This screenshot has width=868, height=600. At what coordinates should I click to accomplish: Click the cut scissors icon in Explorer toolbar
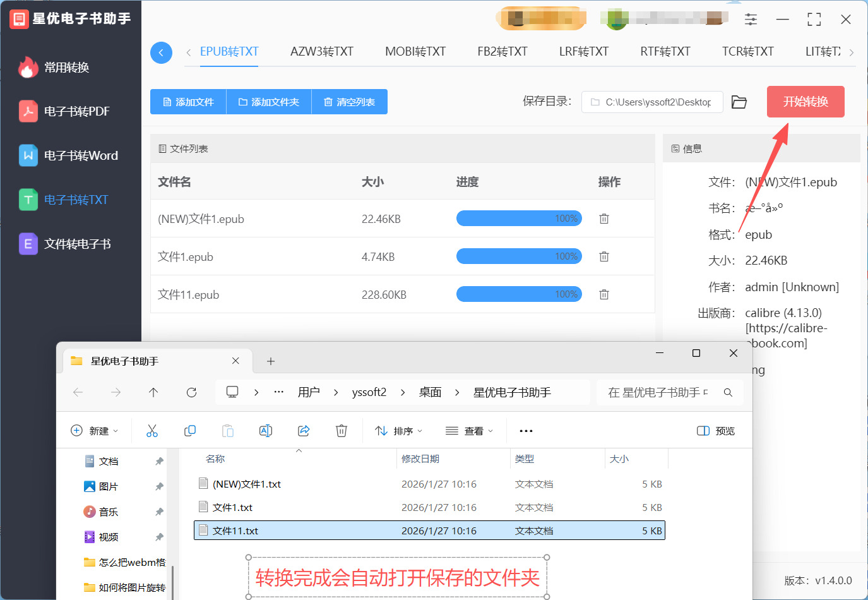click(x=152, y=431)
